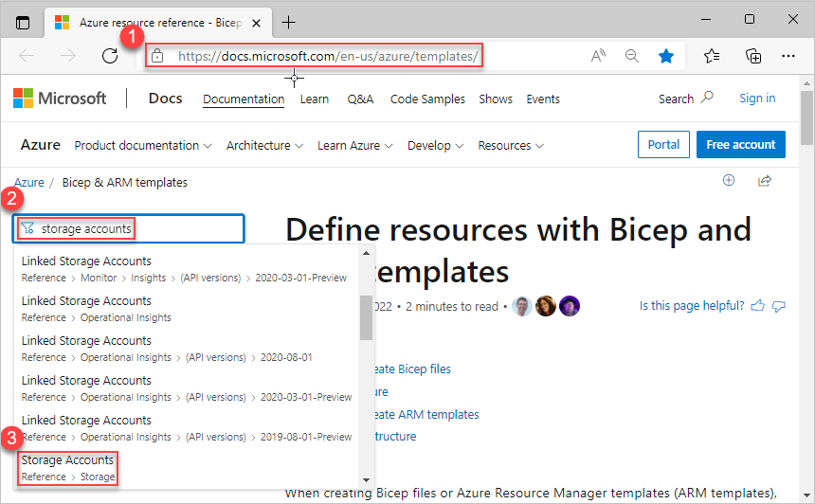Click results list scroll up arrow
This screenshot has height=504, width=815.
366,253
